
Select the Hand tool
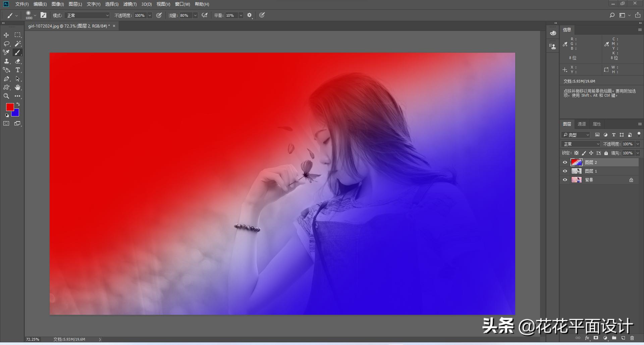[17, 88]
